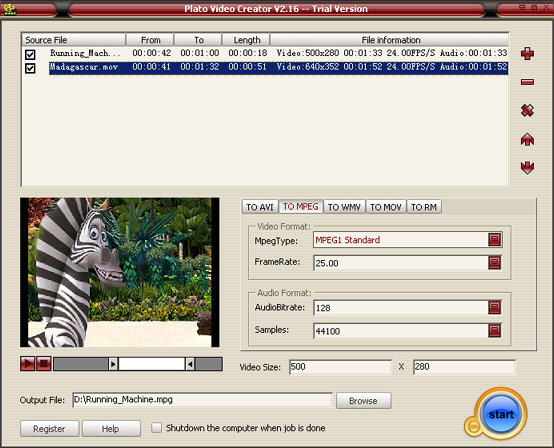Click the trim end marker on the slider
Image resolution: width=554 pixels, height=448 pixels.
pyautogui.click(x=190, y=364)
